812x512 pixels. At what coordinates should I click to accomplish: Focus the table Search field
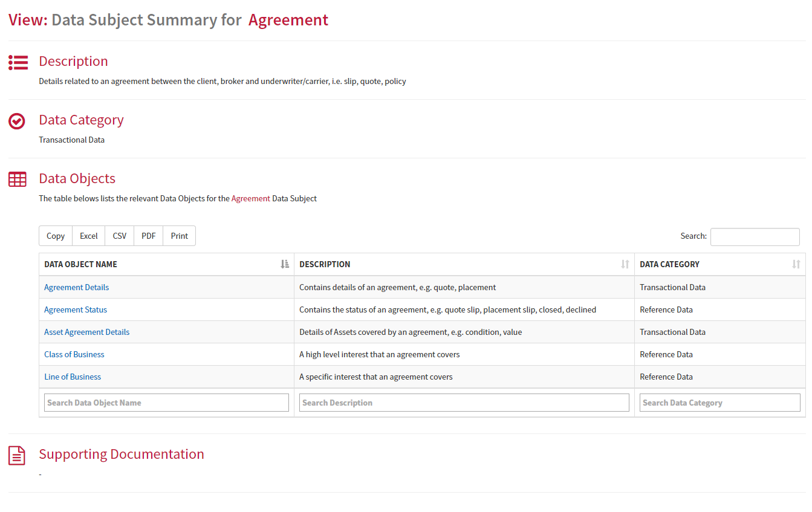tap(755, 236)
